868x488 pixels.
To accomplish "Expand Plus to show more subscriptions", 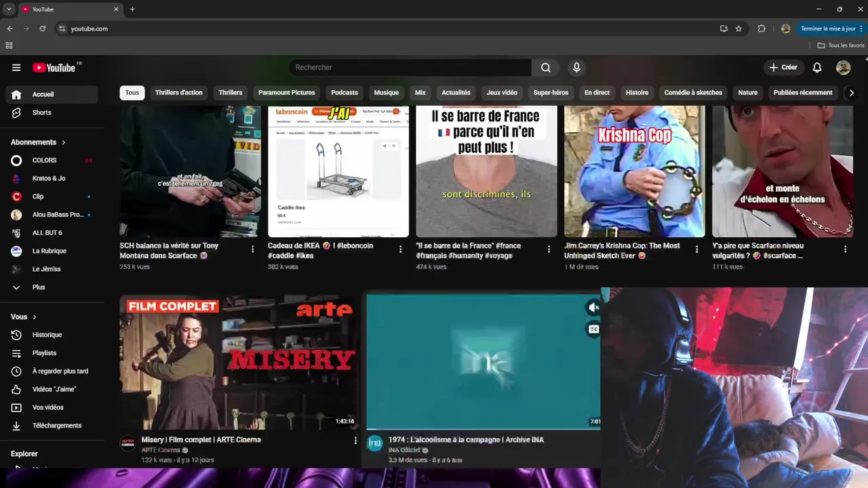I will coord(52,287).
